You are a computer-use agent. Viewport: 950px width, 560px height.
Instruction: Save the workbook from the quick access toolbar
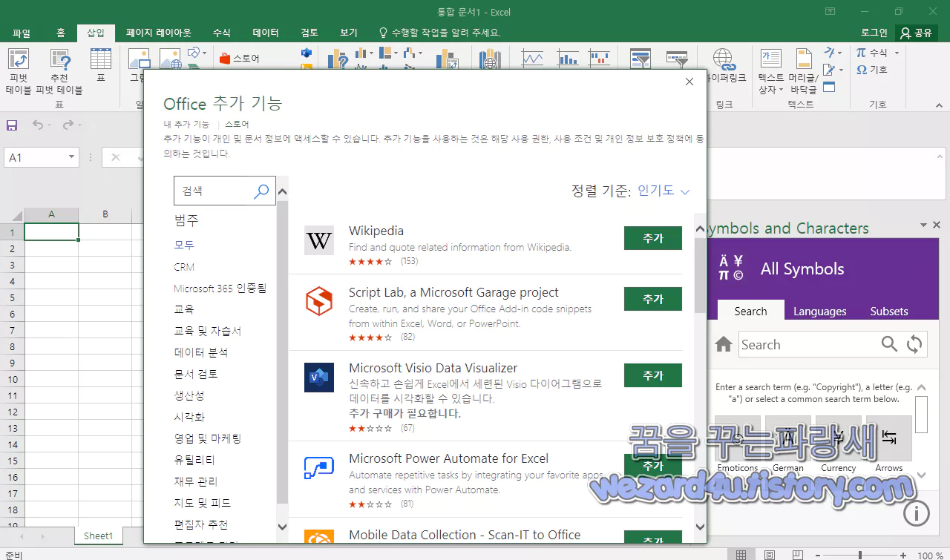pyautogui.click(x=12, y=125)
